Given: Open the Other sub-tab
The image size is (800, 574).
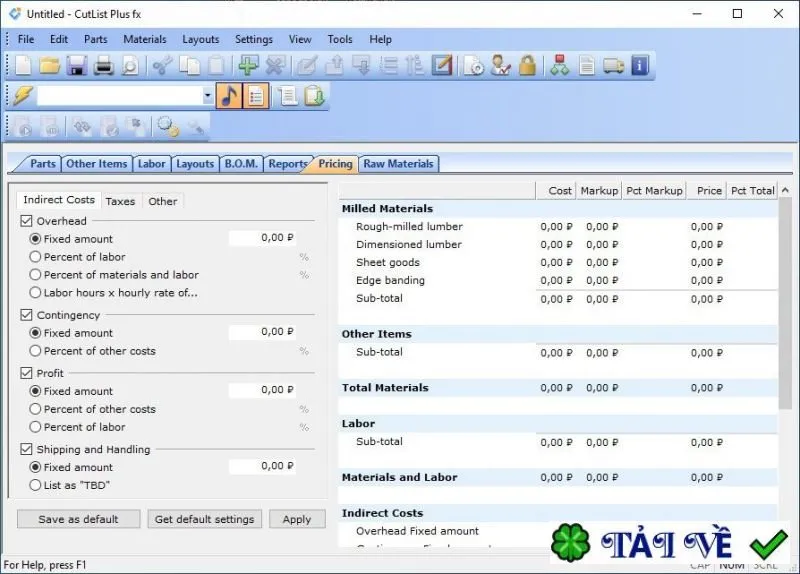Looking at the screenshot, I should click(x=163, y=202).
